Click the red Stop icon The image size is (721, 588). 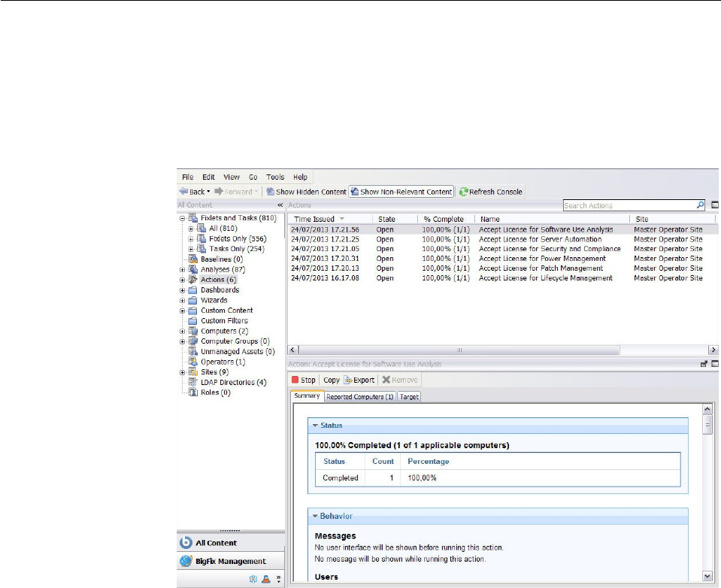pyautogui.click(x=295, y=380)
